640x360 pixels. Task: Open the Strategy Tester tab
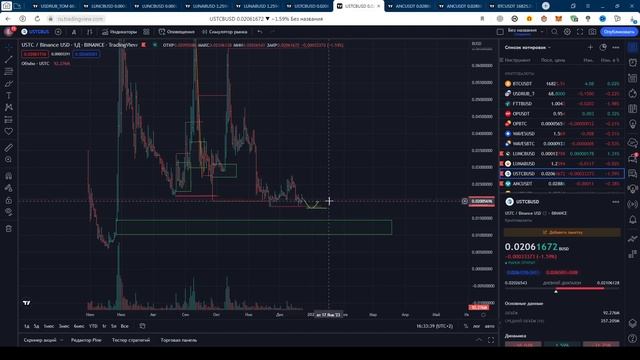click(131, 340)
